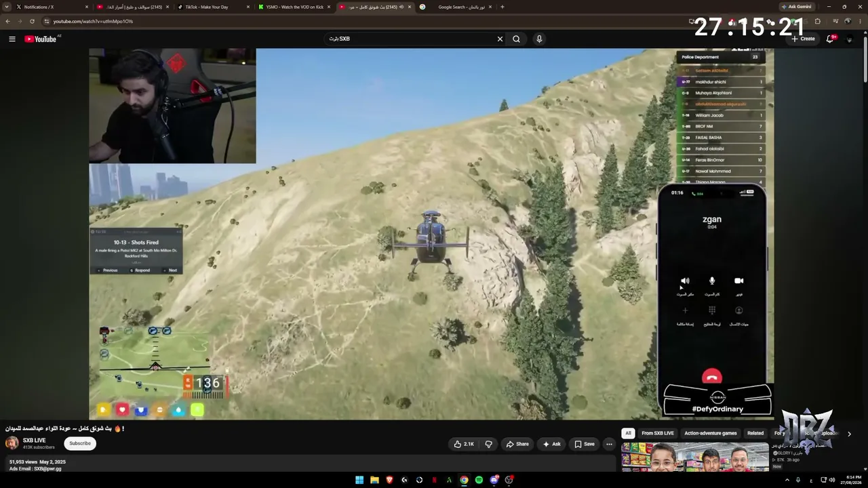Open Discord from the taskbar
This screenshot has width=868, height=488.
(494, 480)
